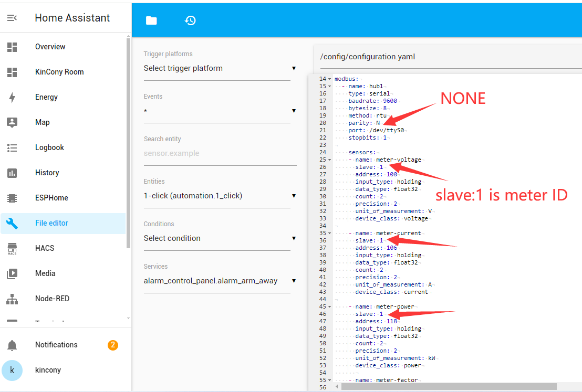Click the ESPHome chip icon

pyautogui.click(x=12, y=198)
